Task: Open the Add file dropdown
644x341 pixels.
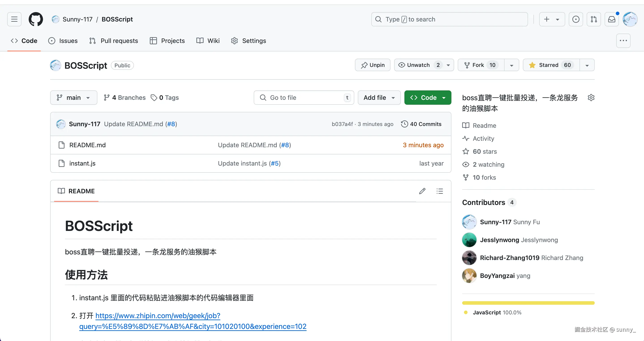Action: [379, 98]
